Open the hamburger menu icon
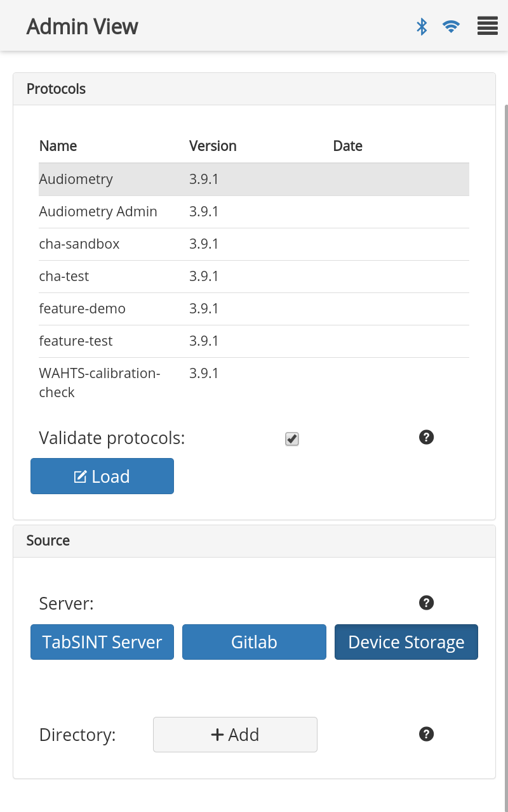 coord(487,27)
